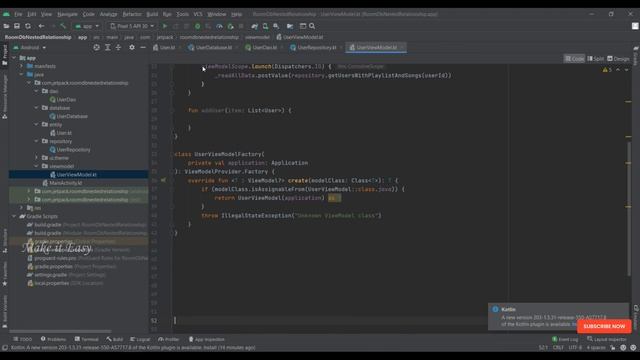The image size is (640, 360).
Task: Open the File menu
Action: [18, 14]
